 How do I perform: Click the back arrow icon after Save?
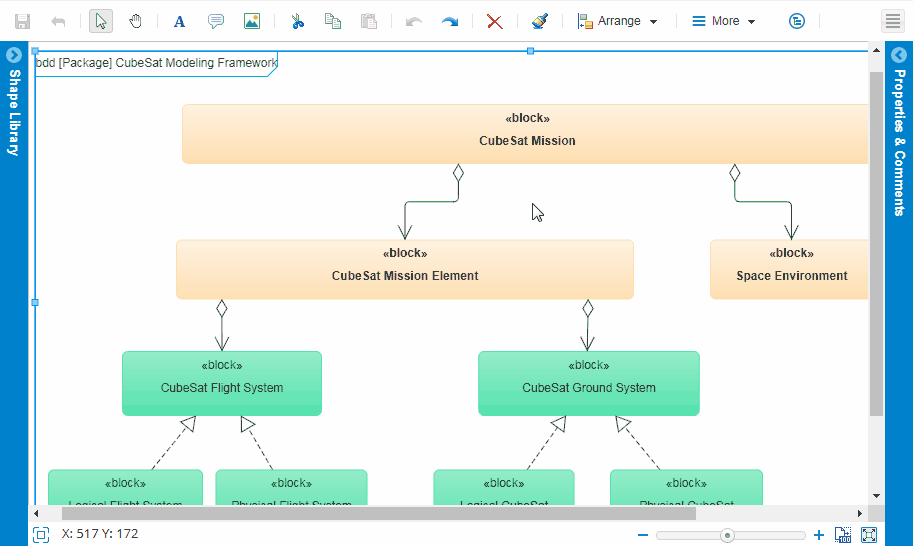click(58, 22)
